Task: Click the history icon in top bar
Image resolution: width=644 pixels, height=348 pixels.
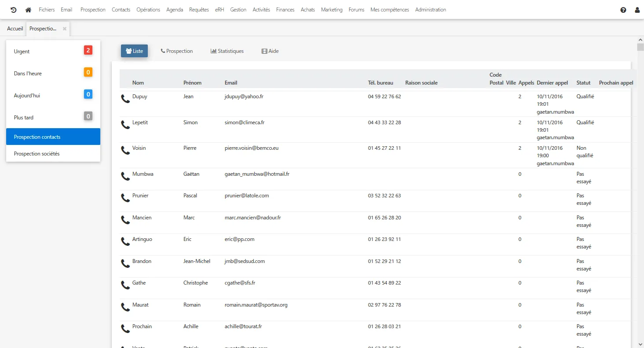Action: (x=13, y=10)
